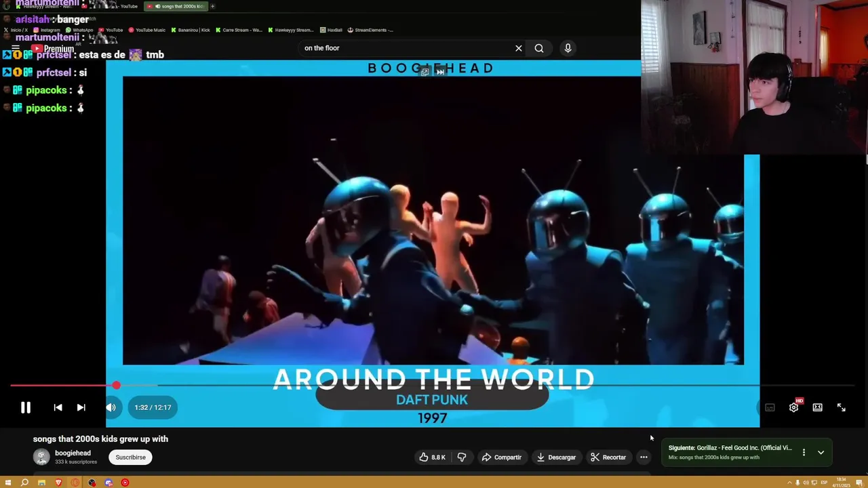Open WhatsApp bookmark
This screenshot has width=868, height=488.
coord(79,30)
